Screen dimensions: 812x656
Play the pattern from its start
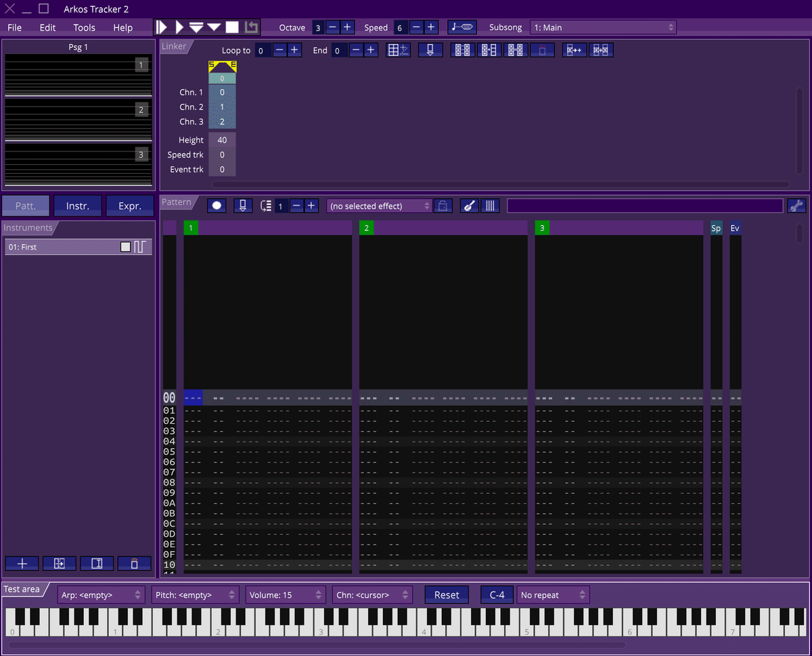click(x=197, y=27)
